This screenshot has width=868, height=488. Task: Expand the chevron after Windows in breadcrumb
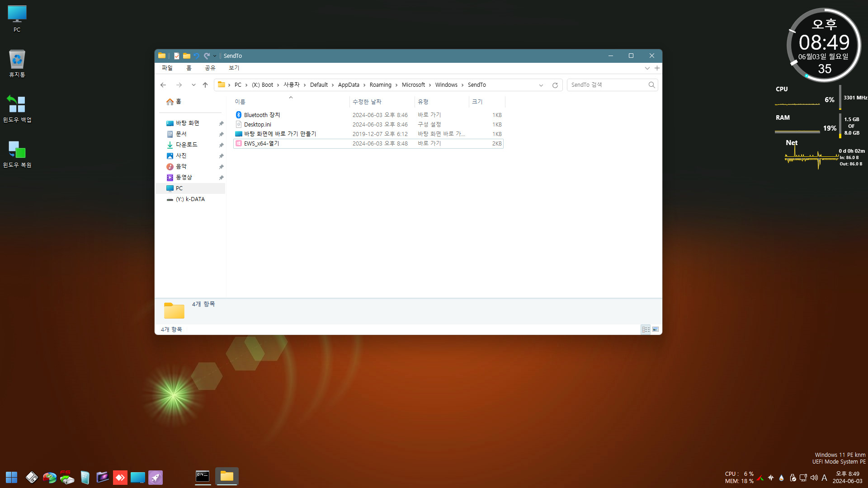coord(462,85)
